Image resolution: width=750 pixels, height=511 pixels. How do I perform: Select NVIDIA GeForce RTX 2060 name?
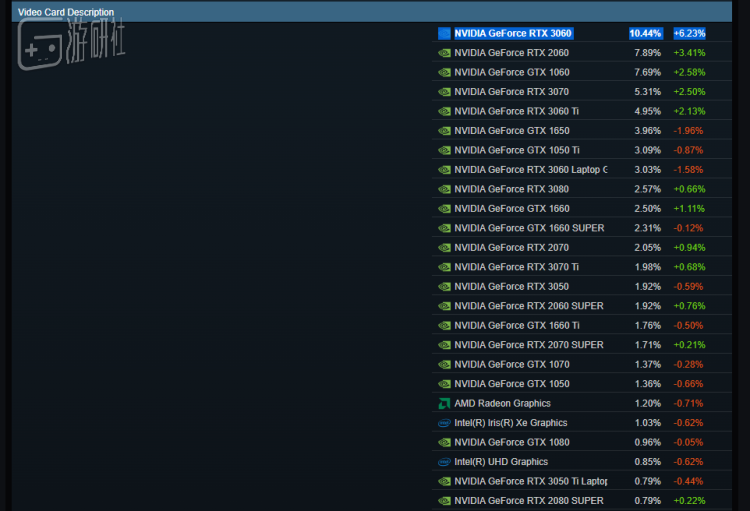(511, 53)
